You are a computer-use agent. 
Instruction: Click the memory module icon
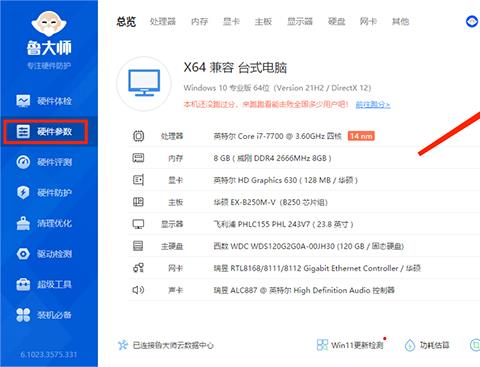point(138,158)
